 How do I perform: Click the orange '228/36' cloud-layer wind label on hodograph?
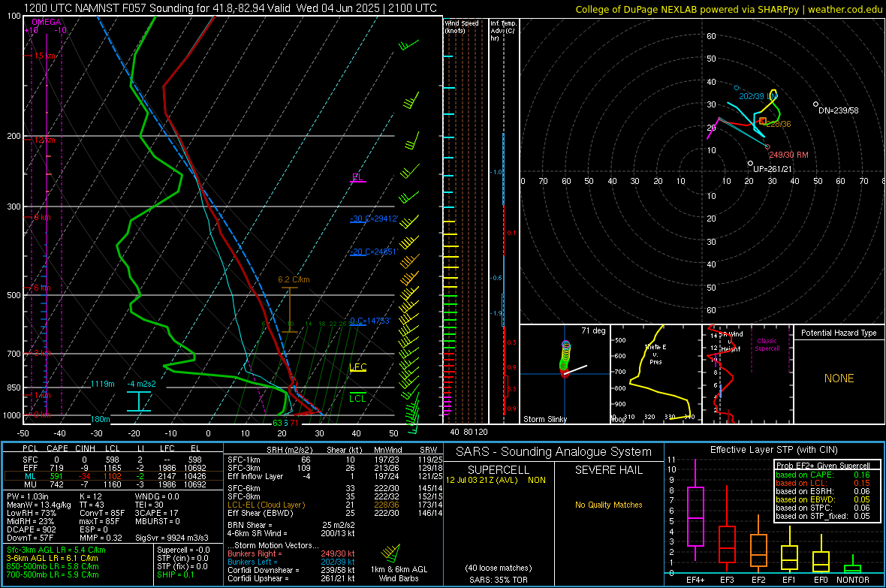point(779,124)
